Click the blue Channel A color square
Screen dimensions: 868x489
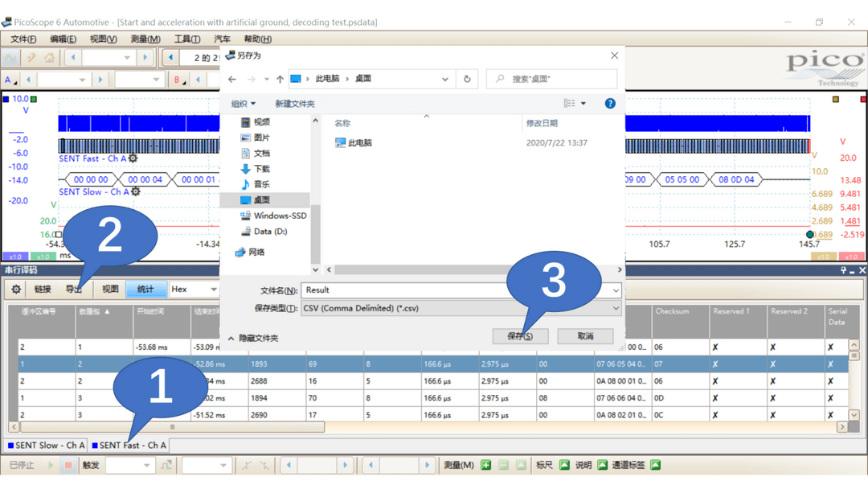pos(6,99)
